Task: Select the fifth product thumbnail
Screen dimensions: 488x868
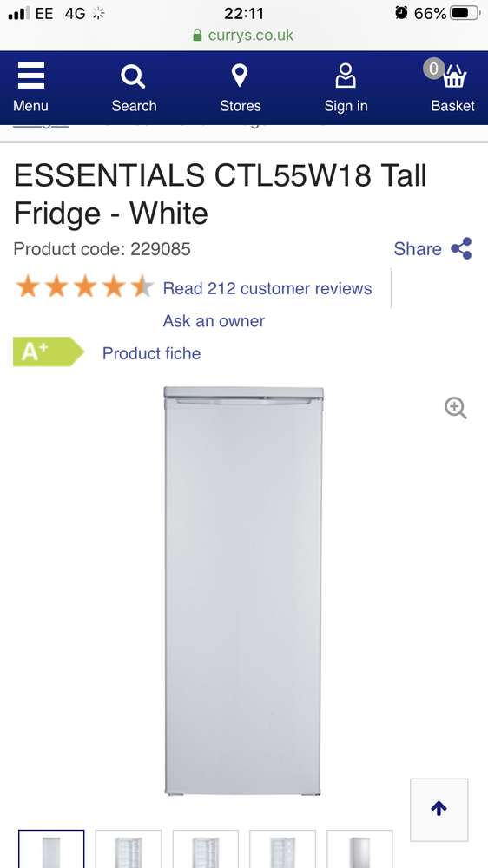Action: click(x=359, y=849)
